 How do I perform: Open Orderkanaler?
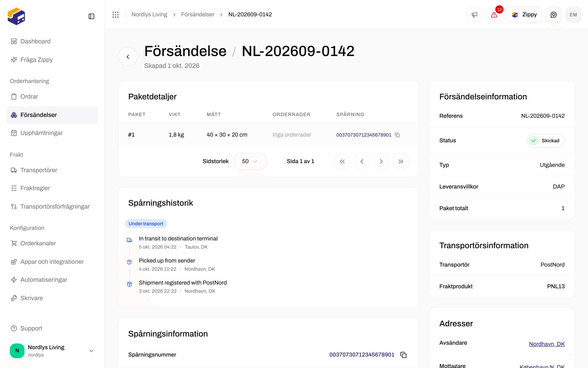click(x=52, y=243)
